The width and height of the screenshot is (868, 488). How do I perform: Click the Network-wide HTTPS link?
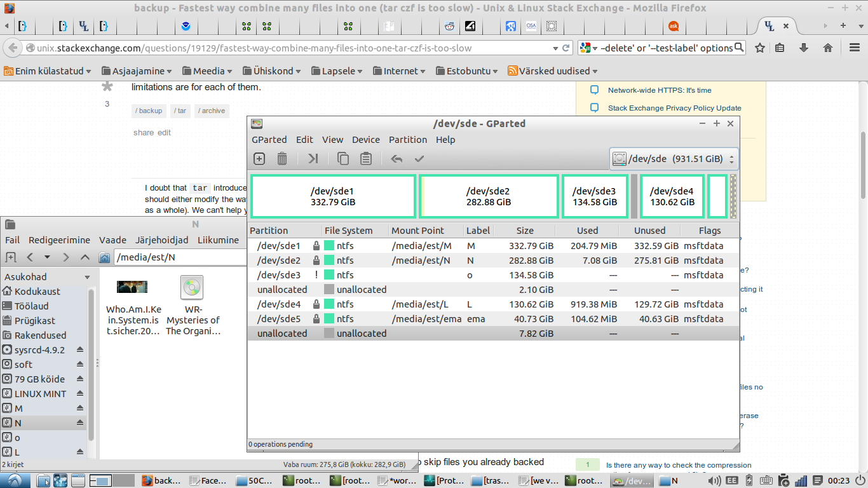point(659,90)
